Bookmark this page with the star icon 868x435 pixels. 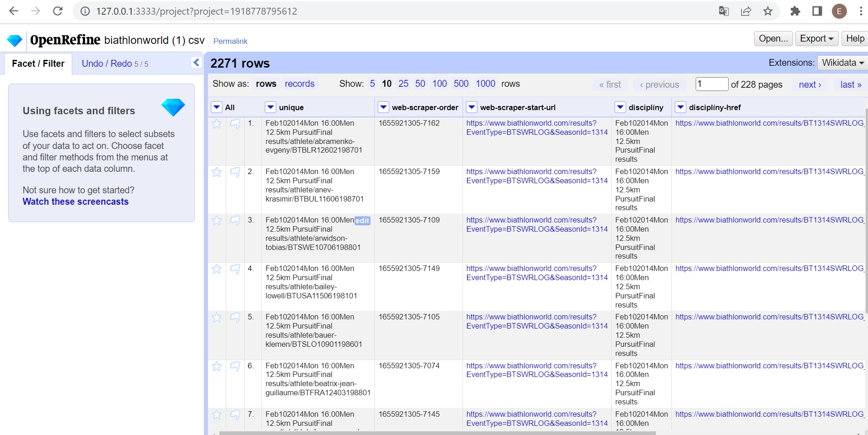(768, 11)
